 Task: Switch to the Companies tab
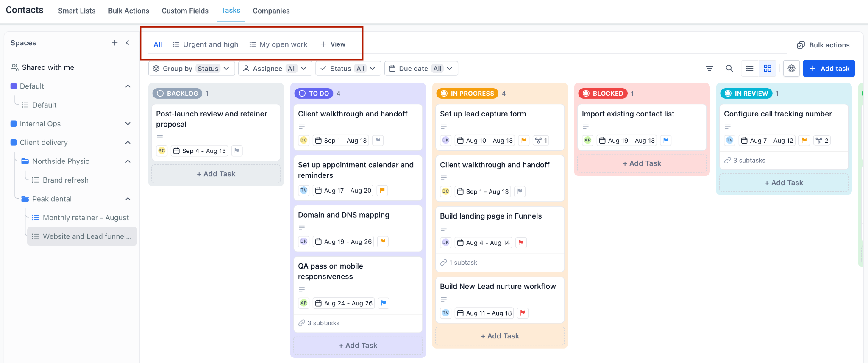tap(271, 11)
